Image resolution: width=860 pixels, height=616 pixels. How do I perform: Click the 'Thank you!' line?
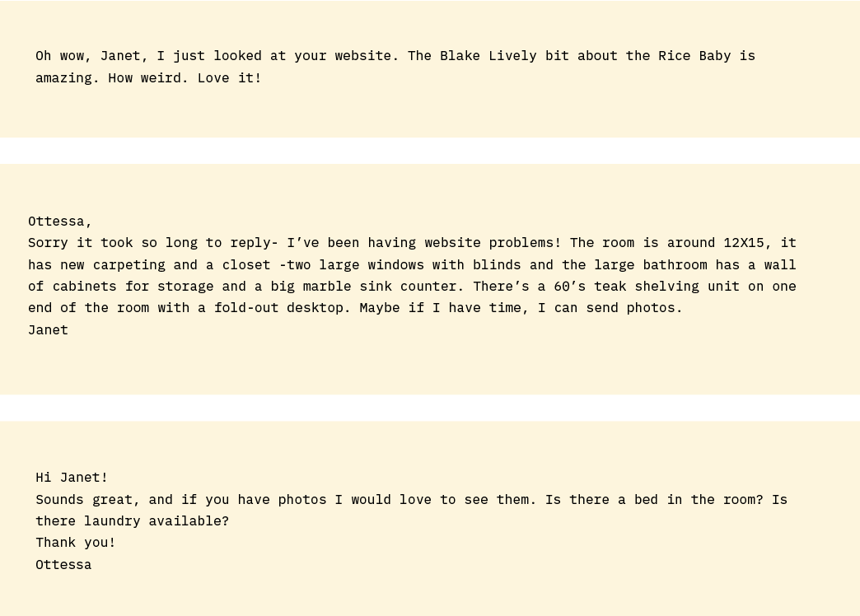tap(76, 542)
